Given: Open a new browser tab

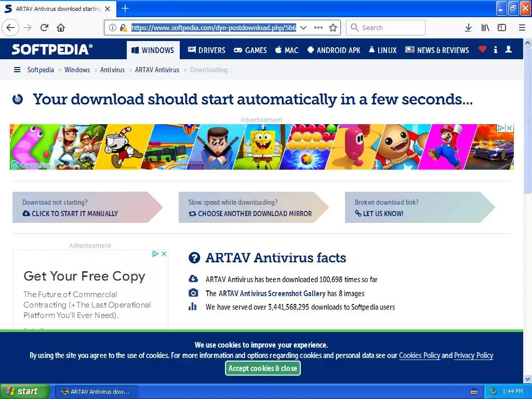Looking at the screenshot, I should point(125,8).
